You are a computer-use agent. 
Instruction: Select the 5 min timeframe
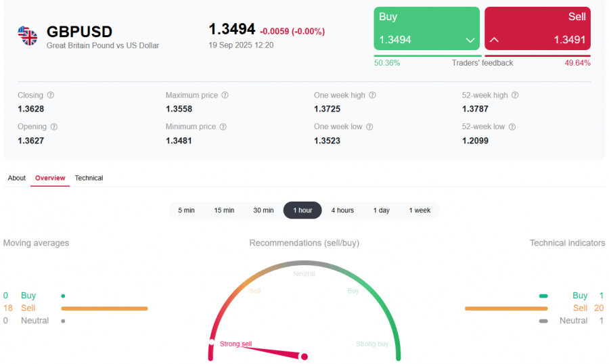point(187,210)
